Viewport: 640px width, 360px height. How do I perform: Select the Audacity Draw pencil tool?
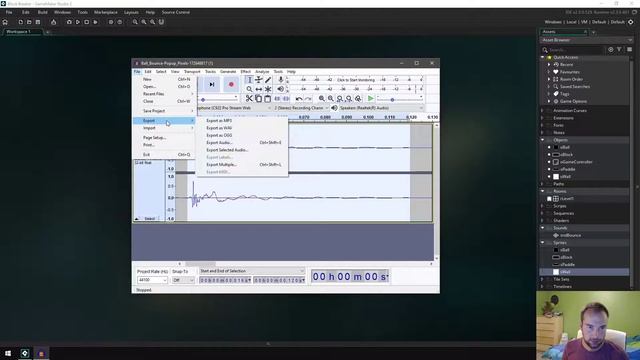pos(268,80)
